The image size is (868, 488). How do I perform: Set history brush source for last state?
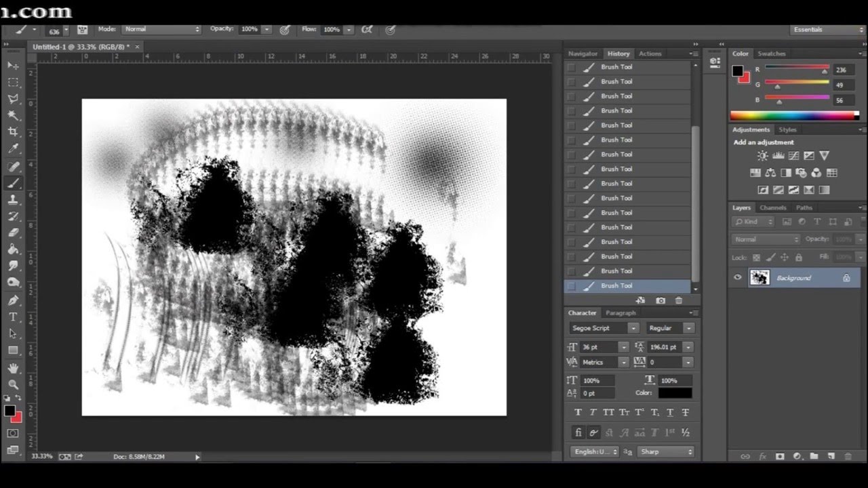571,286
